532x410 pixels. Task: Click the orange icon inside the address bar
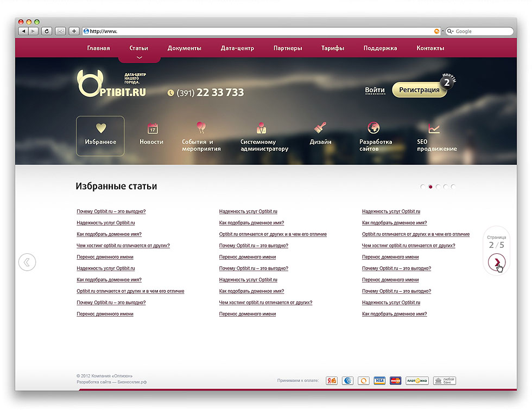(x=436, y=31)
